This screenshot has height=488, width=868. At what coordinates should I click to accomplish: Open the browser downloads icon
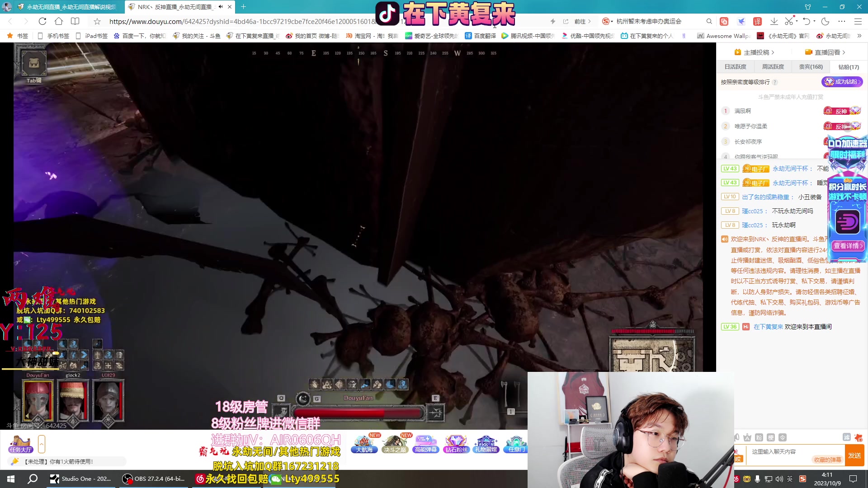(774, 21)
